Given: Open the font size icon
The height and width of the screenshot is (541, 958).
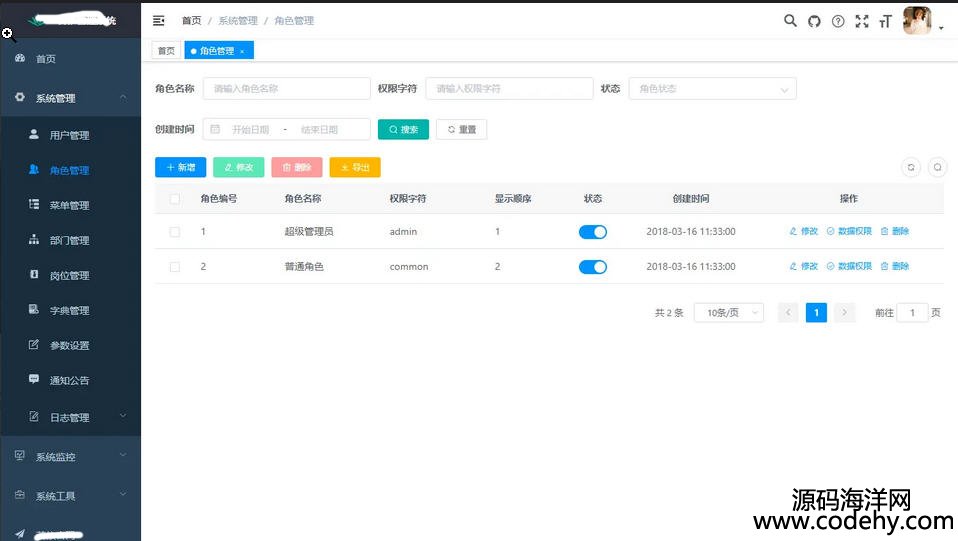Looking at the screenshot, I should click(885, 22).
